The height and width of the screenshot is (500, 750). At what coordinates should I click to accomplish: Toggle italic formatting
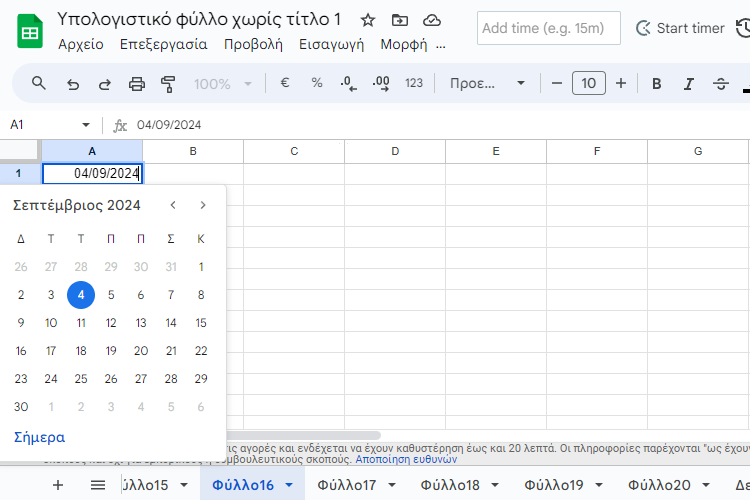tap(689, 84)
